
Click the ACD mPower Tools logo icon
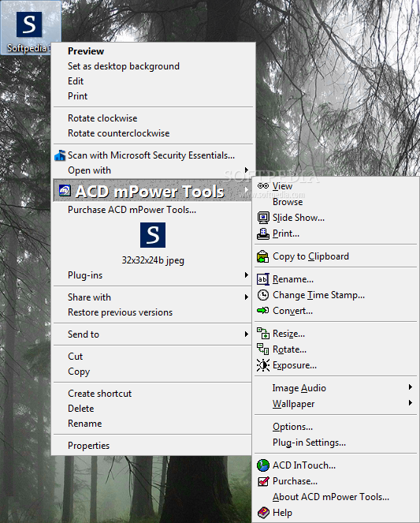click(65, 190)
